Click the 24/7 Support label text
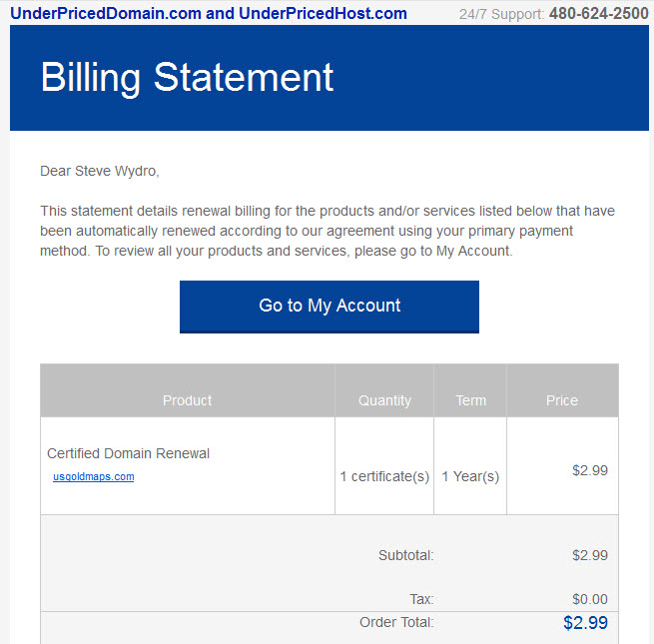The height and width of the screenshot is (644, 654). tap(502, 14)
